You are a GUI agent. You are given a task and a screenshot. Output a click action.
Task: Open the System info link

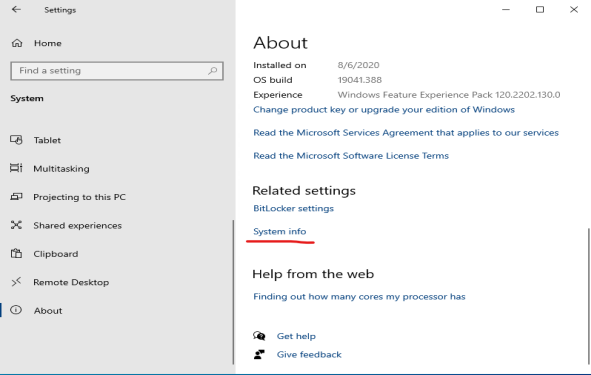click(280, 231)
